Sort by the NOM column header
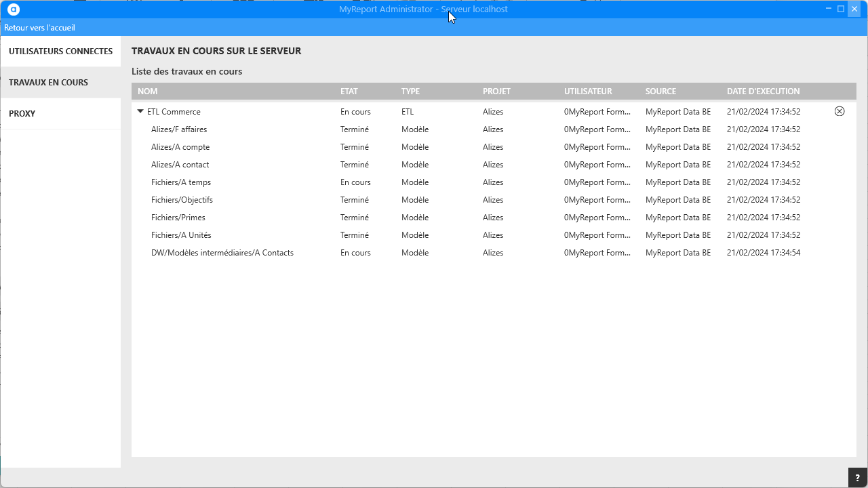This screenshot has width=868, height=488. pyautogui.click(x=147, y=91)
